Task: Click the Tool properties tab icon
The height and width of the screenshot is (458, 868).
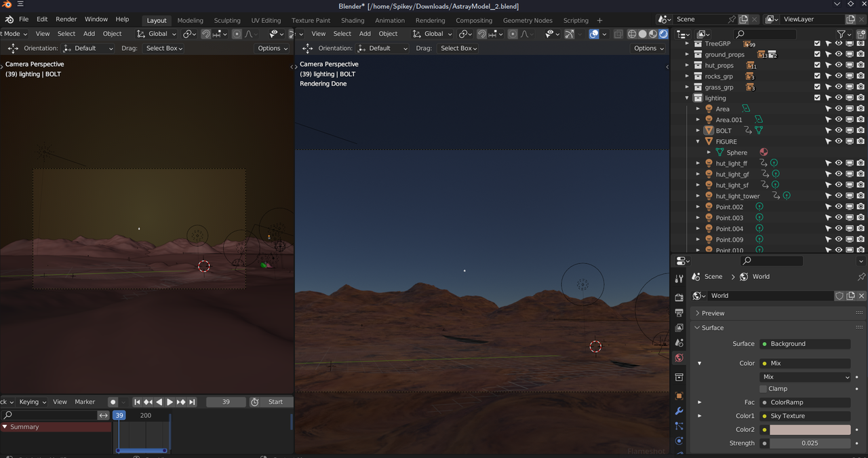Action: click(x=679, y=279)
